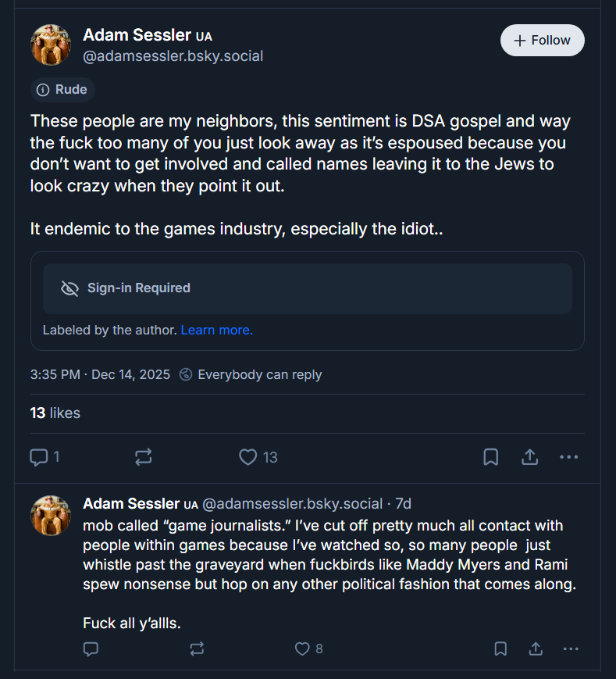The width and height of the screenshot is (616, 679).
Task: Share the main post via share icon
Action: pyautogui.click(x=530, y=457)
